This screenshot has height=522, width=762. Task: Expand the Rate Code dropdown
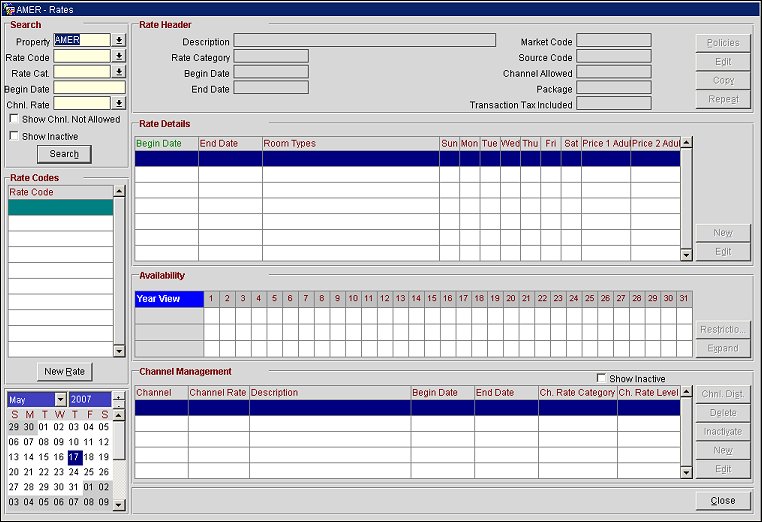pos(119,57)
